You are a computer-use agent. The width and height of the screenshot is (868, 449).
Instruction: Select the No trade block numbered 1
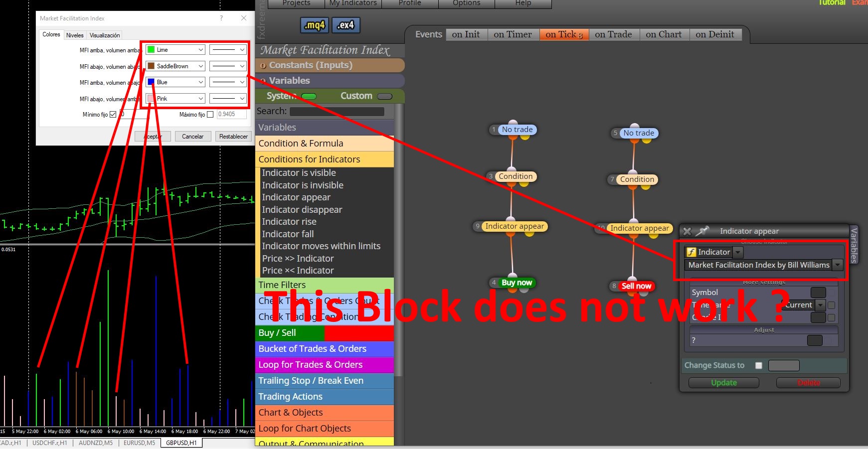tap(517, 130)
